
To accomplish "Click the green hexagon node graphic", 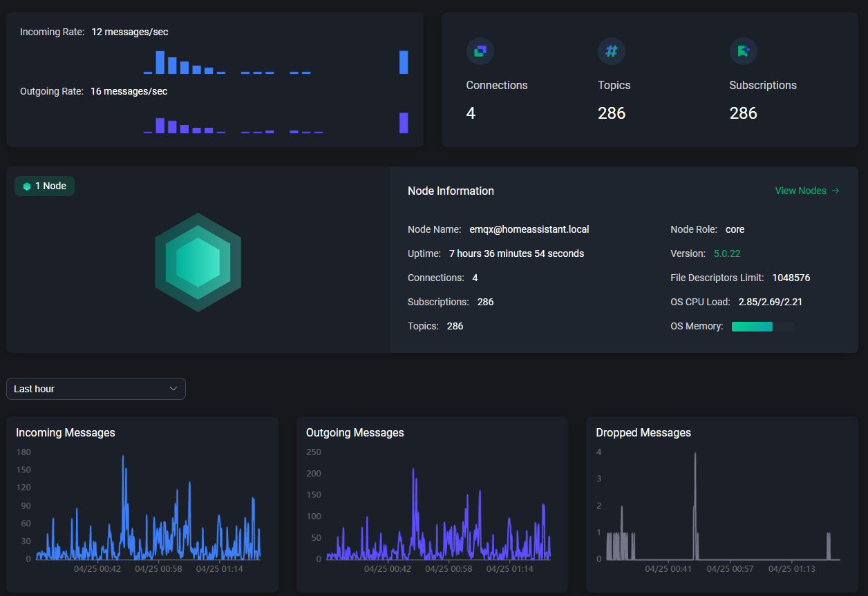I will (198, 262).
